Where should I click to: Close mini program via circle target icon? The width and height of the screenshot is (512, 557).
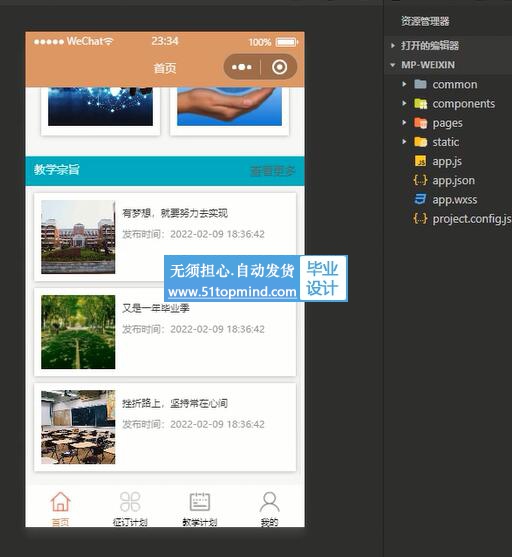click(279, 67)
